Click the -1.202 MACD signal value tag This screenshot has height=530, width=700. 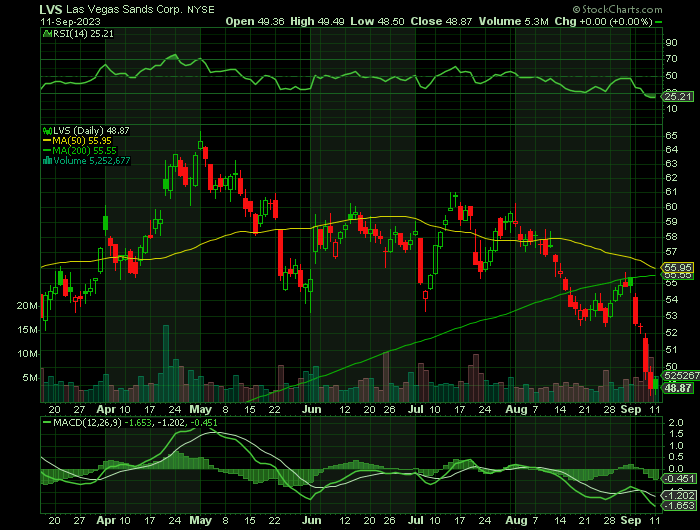click(679, 496)
